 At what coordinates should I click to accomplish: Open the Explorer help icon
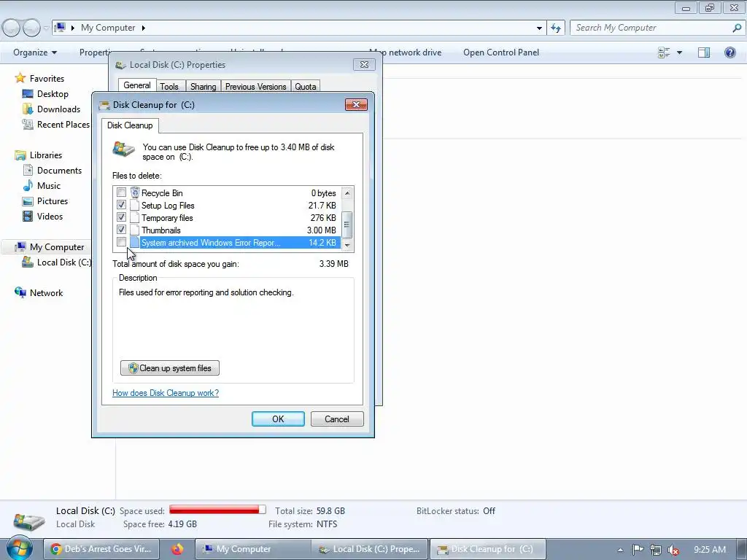729,52
